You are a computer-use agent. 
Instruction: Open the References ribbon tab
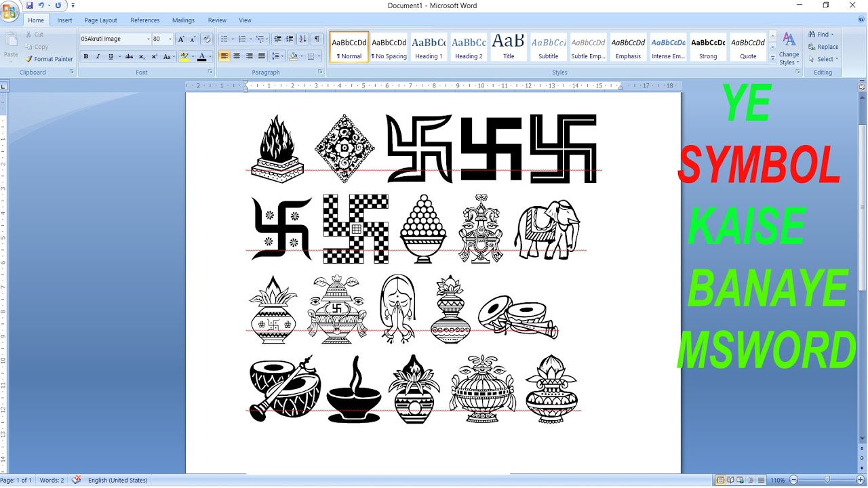[x=145, y=20]
